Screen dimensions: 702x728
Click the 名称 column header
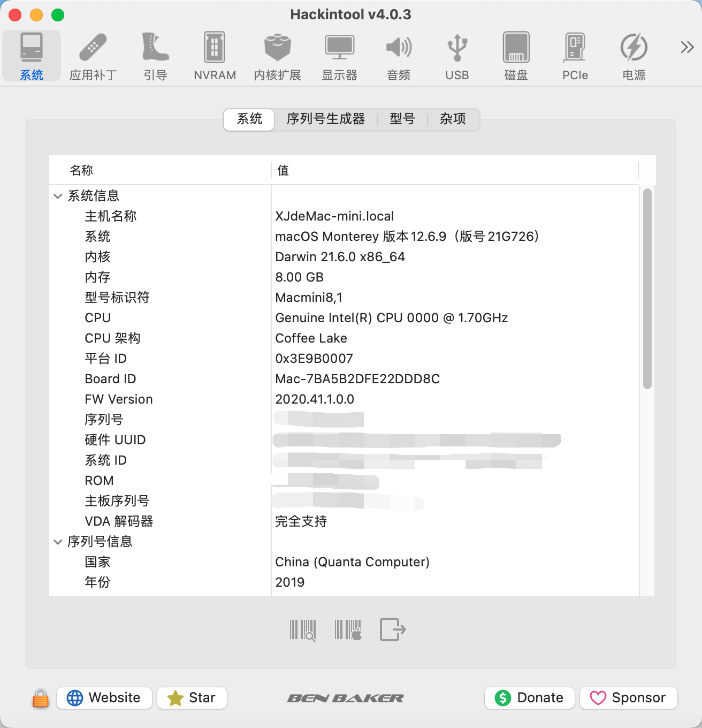point(160,170)
